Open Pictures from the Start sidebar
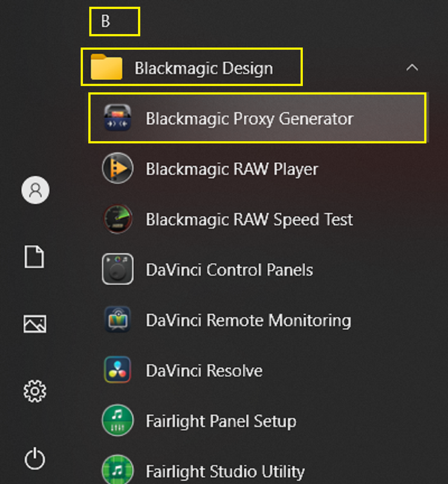The image size is (448, 484). (x=35, y=324)
